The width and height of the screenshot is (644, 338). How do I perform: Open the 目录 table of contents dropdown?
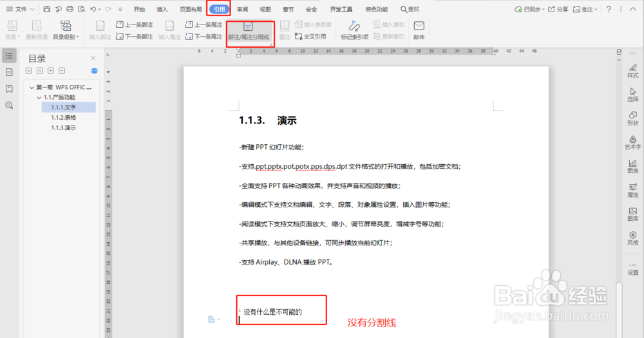point(12,30)
